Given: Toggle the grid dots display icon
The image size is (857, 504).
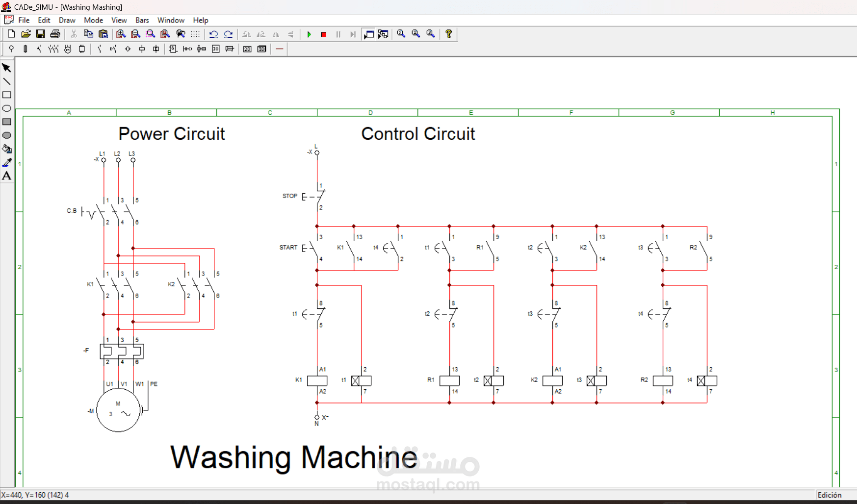Looking at the screenshot, I should coord(195,34).
